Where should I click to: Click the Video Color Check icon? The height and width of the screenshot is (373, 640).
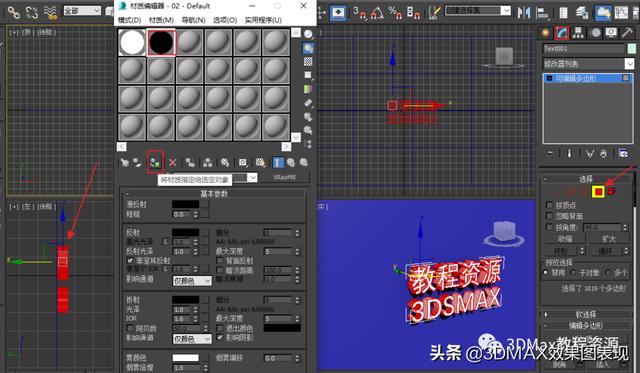coord(308,89)
